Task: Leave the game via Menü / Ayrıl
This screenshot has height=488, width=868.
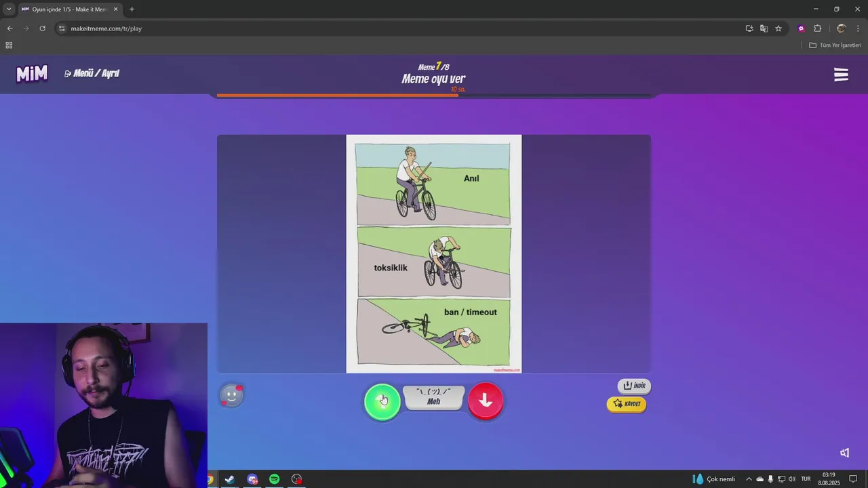Action: click(92, 73)
